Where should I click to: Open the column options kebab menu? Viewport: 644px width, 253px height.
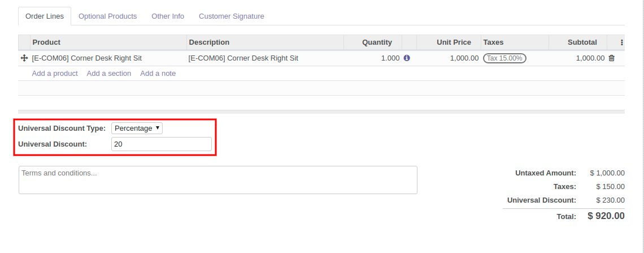click(621, 42)
